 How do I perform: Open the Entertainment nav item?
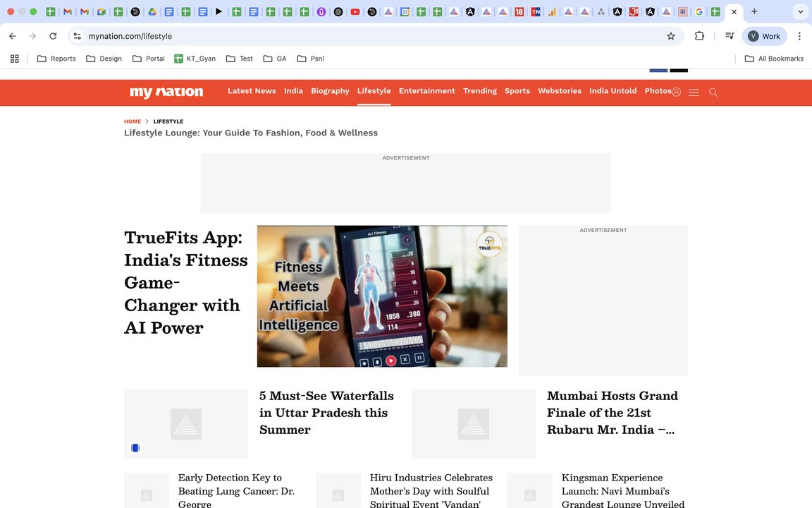[426, 91]
